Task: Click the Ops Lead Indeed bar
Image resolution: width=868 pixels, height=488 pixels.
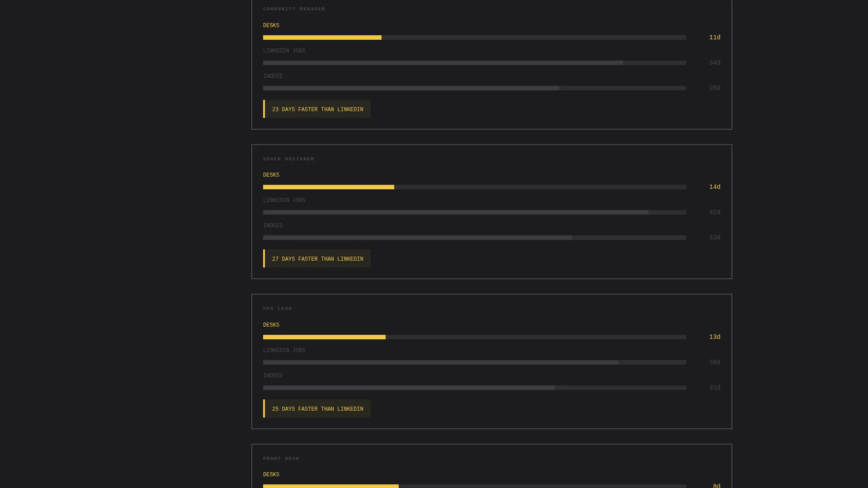Action: (475, 388)
